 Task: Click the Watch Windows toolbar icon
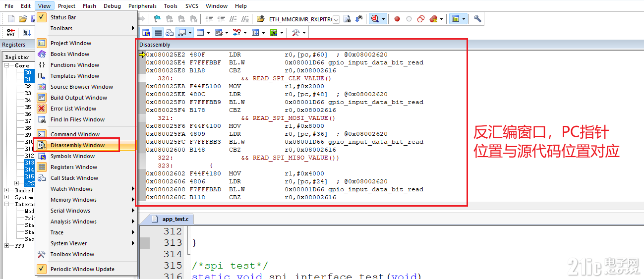(182, 33)
